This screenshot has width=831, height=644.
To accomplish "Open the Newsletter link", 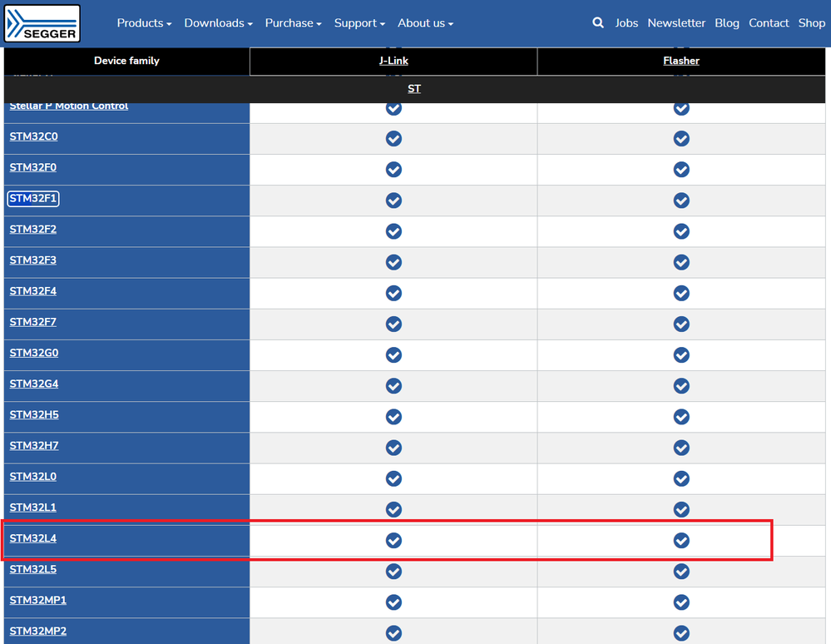I will pos(676,23).
